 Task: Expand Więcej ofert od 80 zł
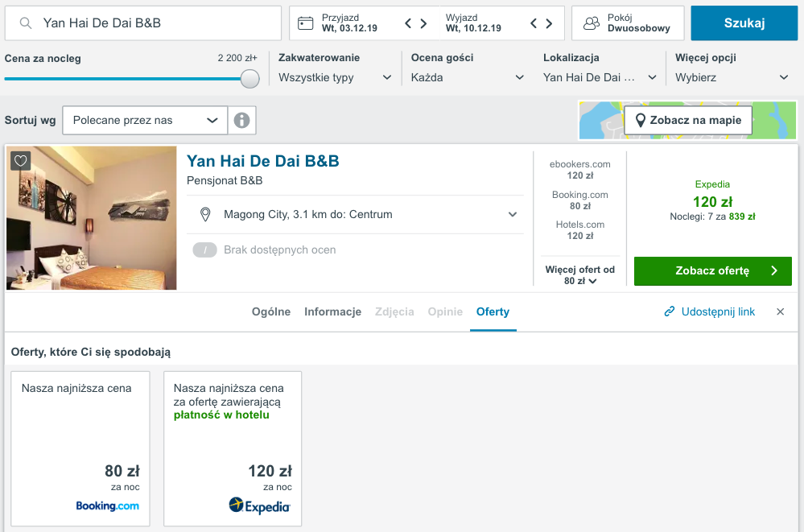(580, 275)
